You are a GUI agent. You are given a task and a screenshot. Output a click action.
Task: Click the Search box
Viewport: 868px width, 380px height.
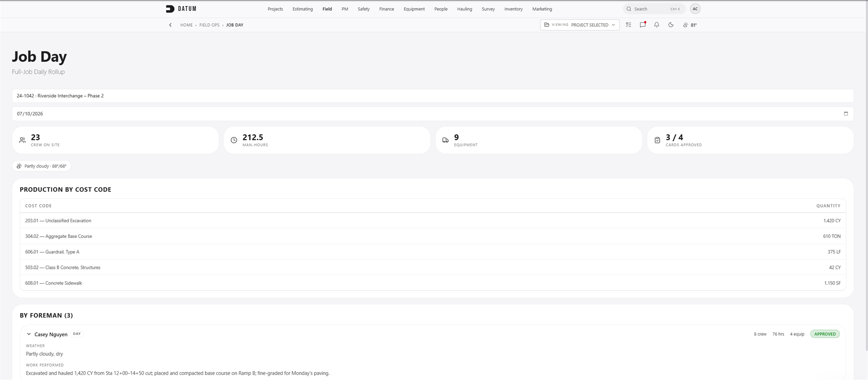point(654,9)
